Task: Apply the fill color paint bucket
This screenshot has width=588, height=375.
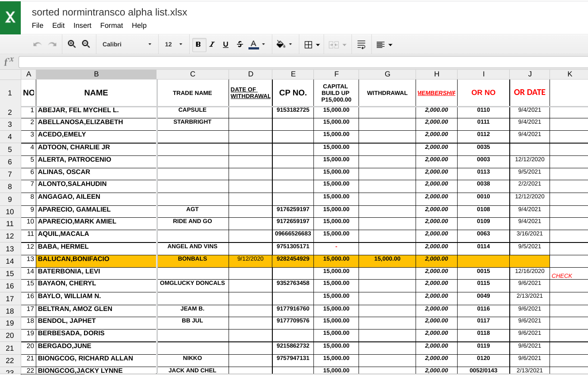Action: [x=281, y=45]
